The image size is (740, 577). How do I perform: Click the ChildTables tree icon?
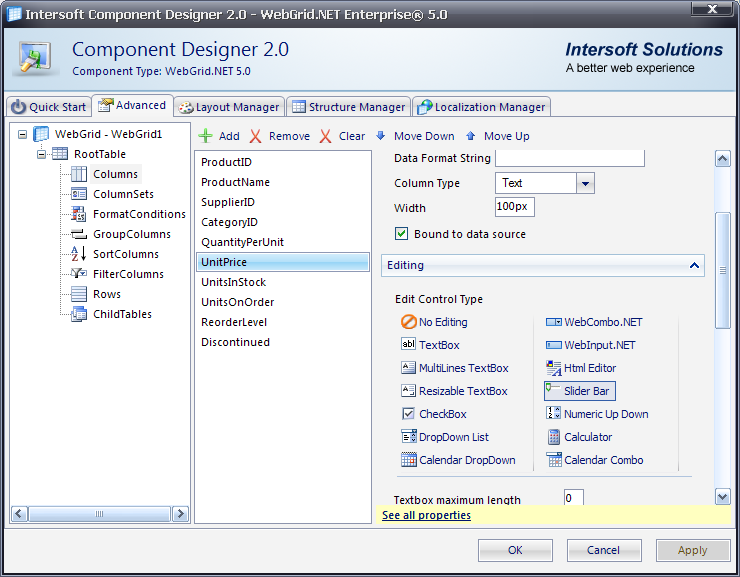[x=79, y=314]
